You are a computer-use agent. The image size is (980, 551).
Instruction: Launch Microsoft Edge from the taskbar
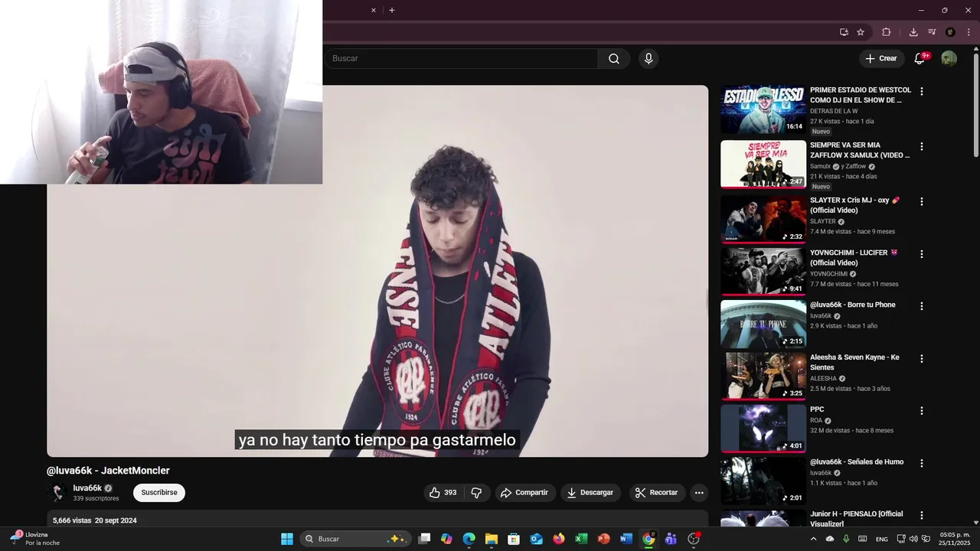click(x=469, y=539)
